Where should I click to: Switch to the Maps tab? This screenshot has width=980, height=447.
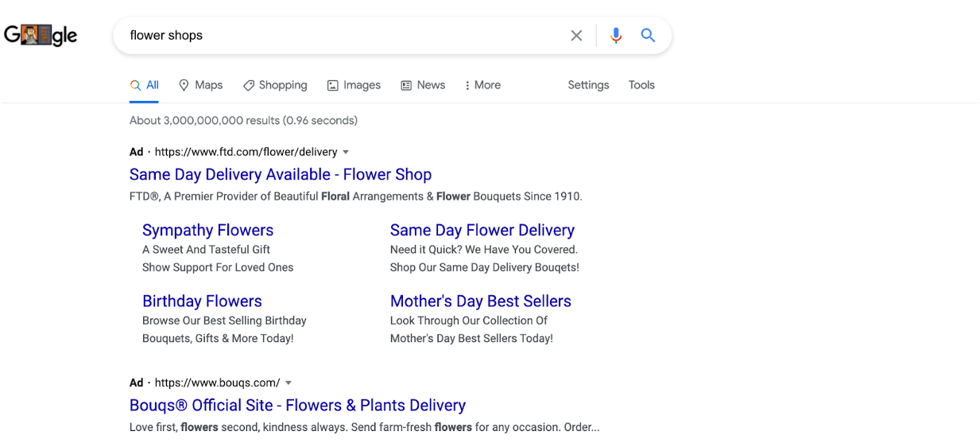pyautogui.click(x=200, y=85)
